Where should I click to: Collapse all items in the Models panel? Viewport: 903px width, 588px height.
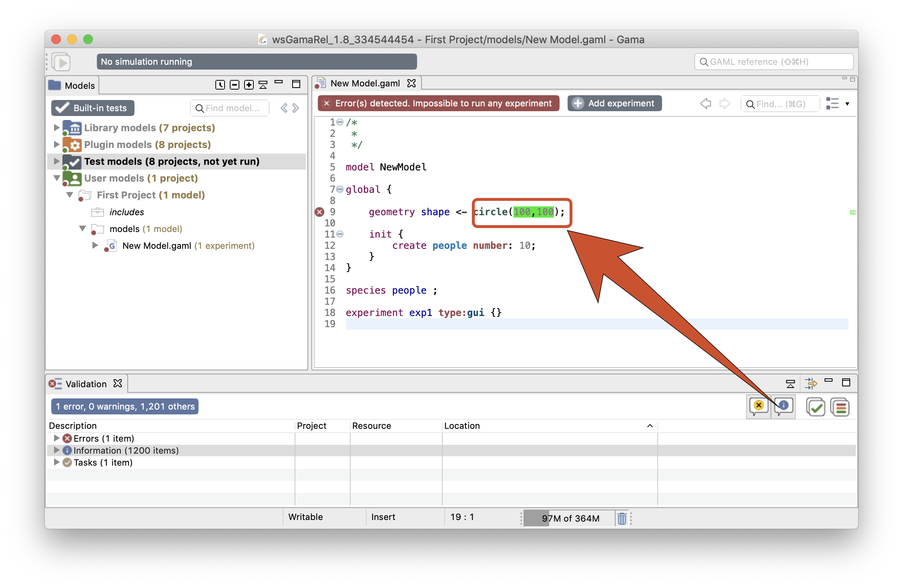pos(235,85)
